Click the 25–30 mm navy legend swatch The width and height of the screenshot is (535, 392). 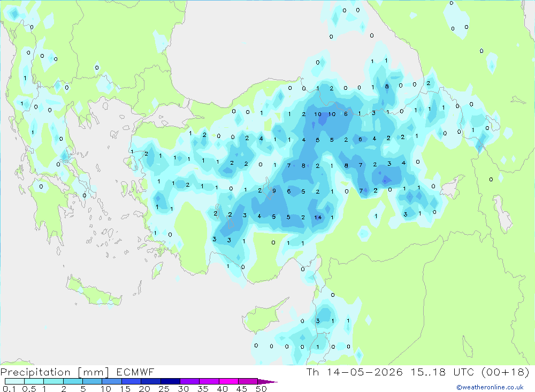coord(170,381)
